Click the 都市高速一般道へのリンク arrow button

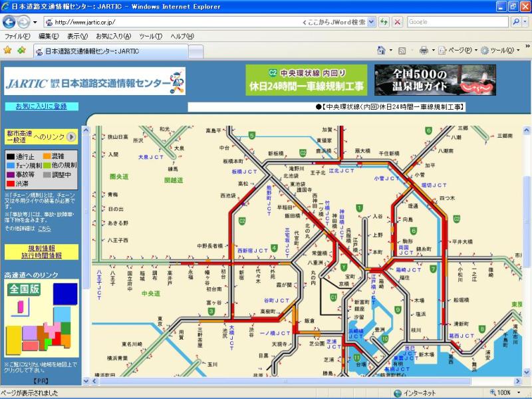pos(71,137)
